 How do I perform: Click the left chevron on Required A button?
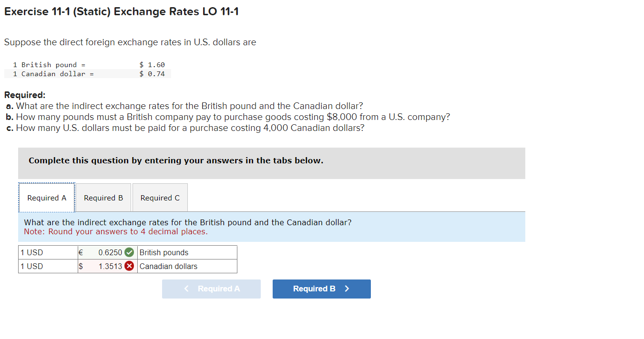[186, 289]
